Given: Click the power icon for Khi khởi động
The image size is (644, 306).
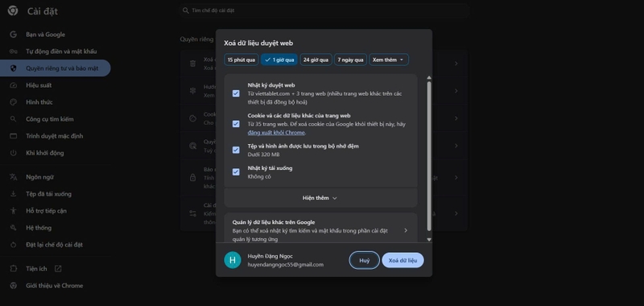Looking at the screenshot, I should point(13,153).
